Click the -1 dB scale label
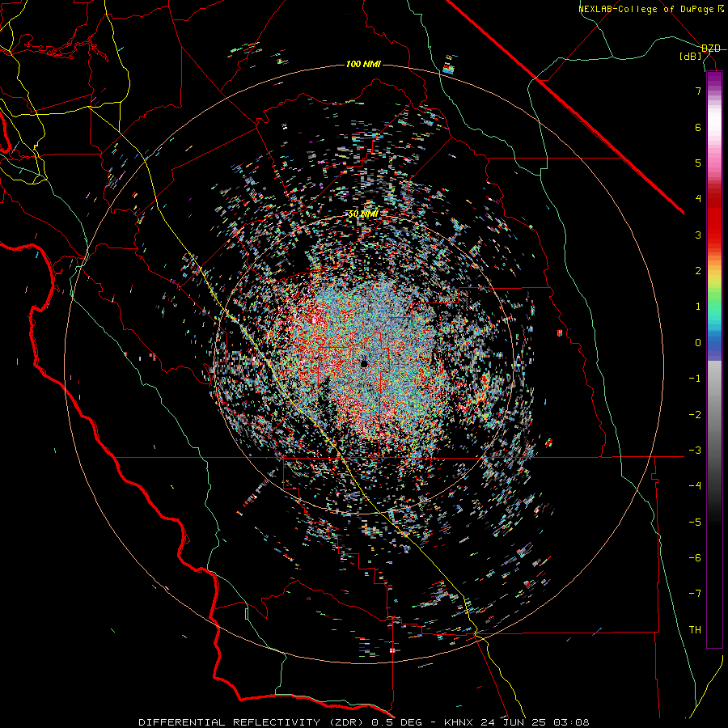728x728 pixels. [x=695, y=379]
